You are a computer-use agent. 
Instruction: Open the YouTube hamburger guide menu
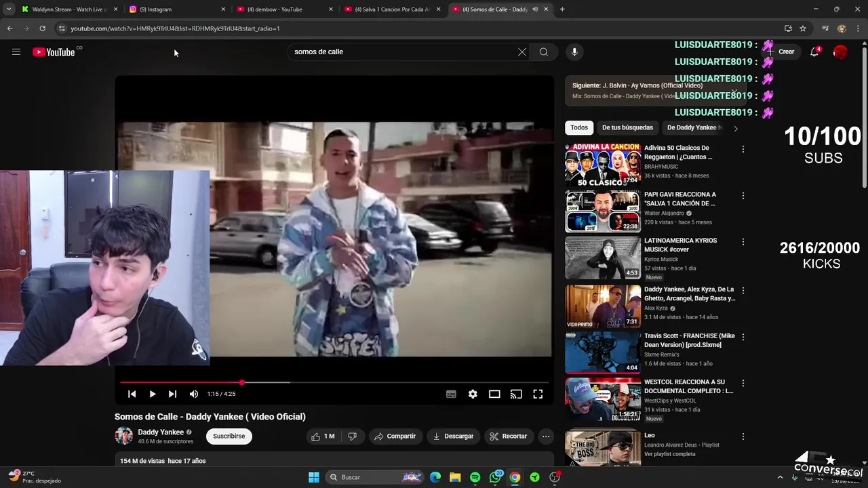16,52
